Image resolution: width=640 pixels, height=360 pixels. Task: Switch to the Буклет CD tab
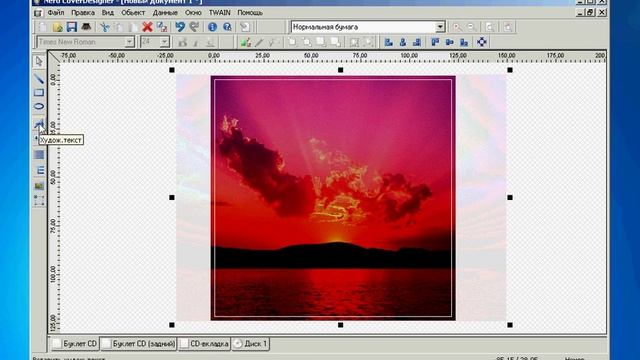(x=76, y=344)
